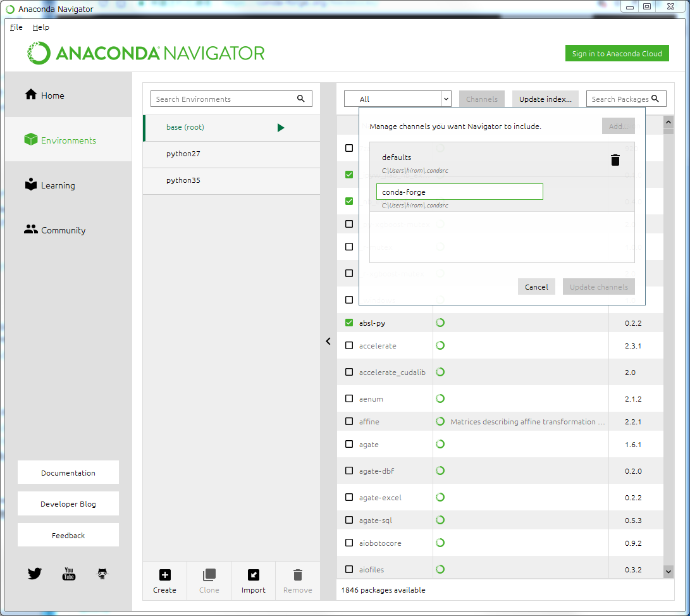
Task: Open the Documentation link
Action: click(68, 472)
